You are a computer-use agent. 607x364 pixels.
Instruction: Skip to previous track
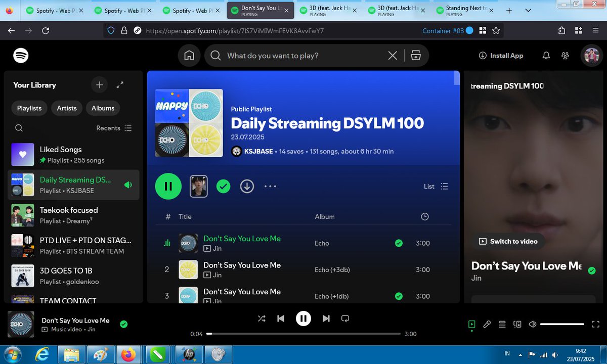coord(281,318)
